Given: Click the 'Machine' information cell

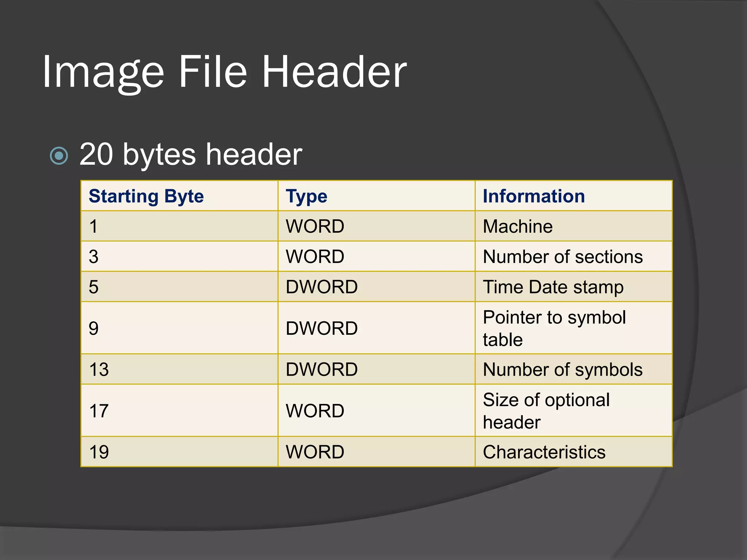Looking at the screenshot, I should point(574,226).
